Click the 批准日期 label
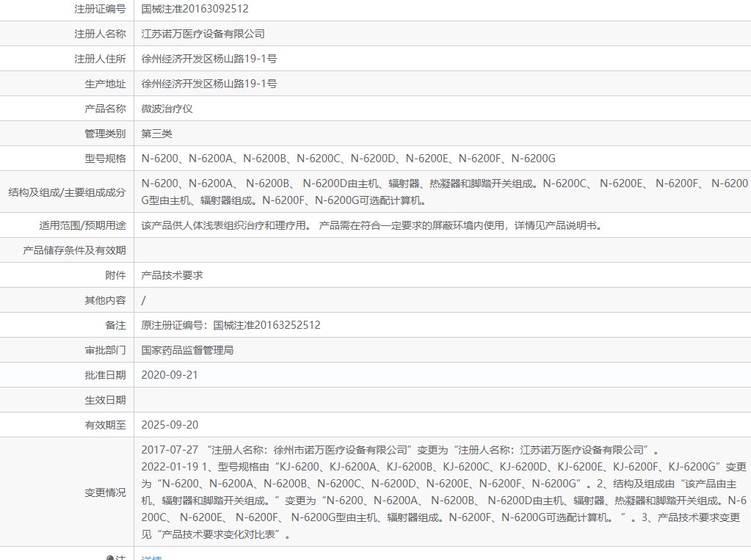751x560 pixels. 105,375
